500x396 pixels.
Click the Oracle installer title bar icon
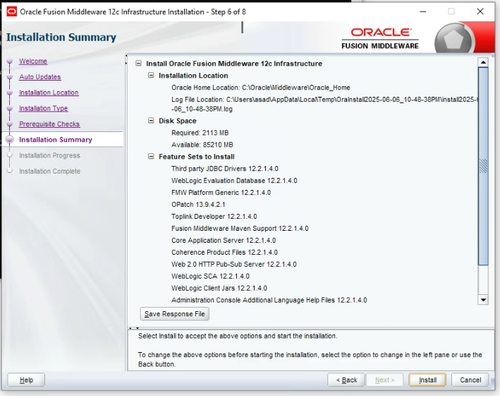12,12
